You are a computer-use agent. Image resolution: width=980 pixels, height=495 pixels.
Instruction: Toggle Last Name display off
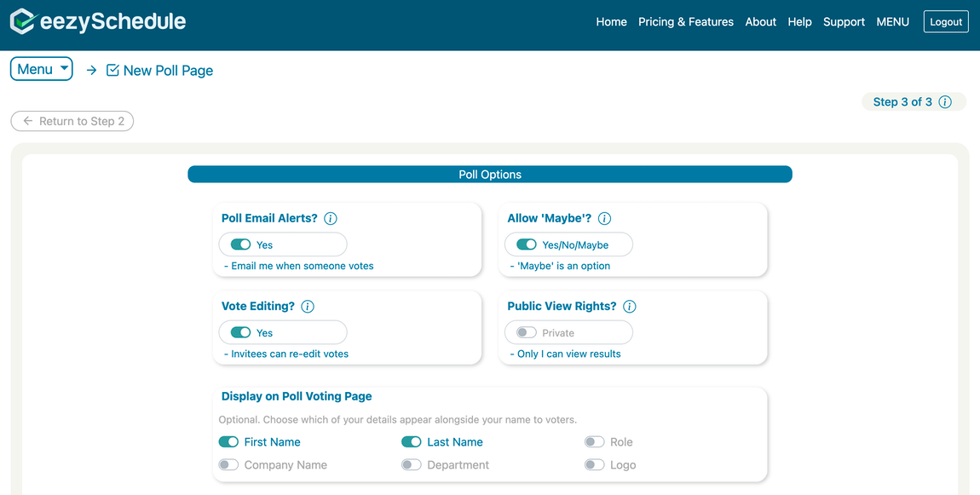tap(412, 442)
